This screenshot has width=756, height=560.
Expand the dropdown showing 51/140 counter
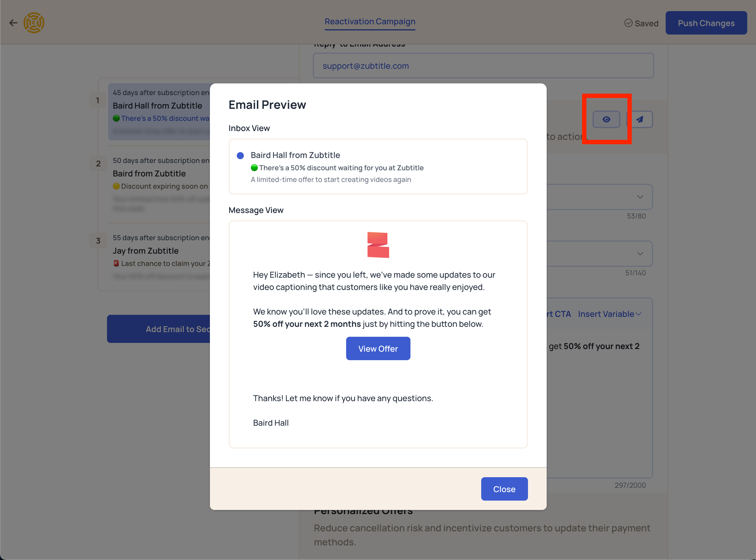click(639, 254)
